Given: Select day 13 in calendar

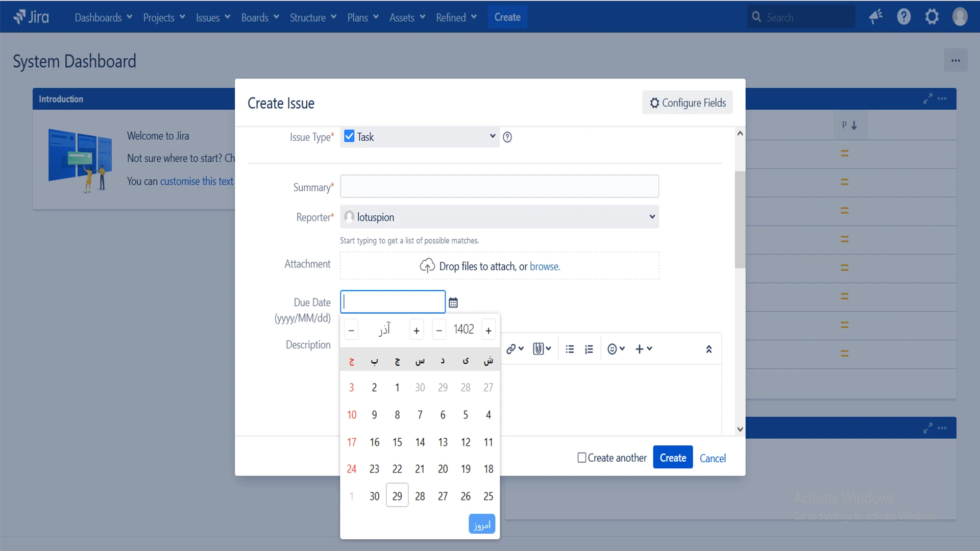Looking at the screenshot, I should [443, 442].
